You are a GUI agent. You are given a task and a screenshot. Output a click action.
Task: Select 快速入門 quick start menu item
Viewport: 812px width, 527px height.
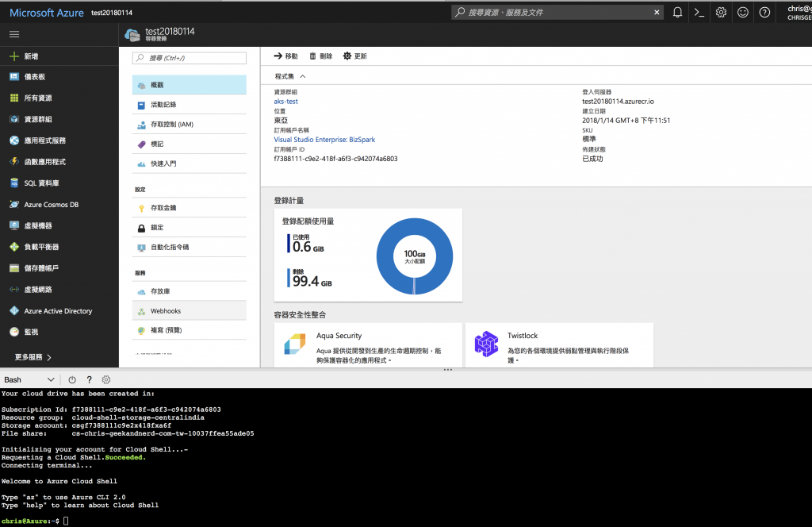click(189, 163)
